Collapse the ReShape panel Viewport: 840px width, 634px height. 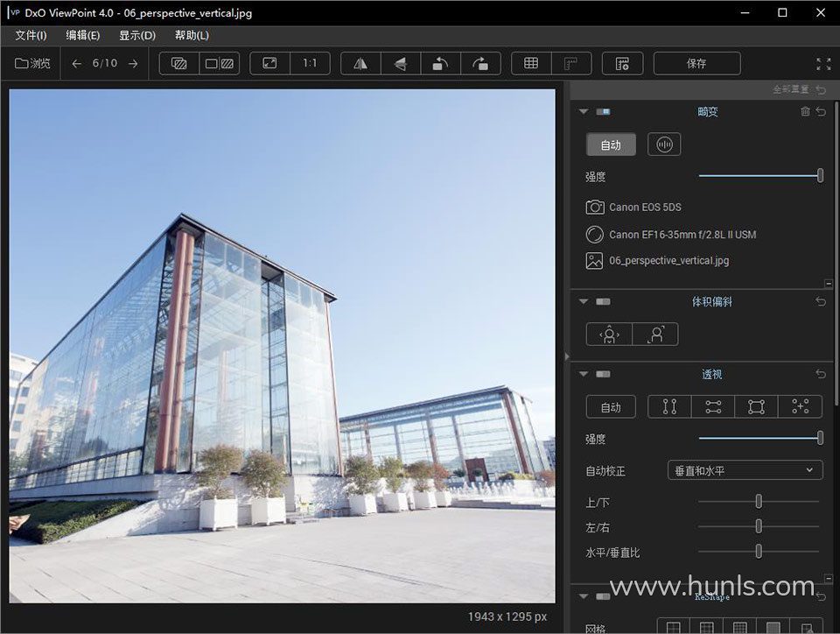click(x=584, y=596)
